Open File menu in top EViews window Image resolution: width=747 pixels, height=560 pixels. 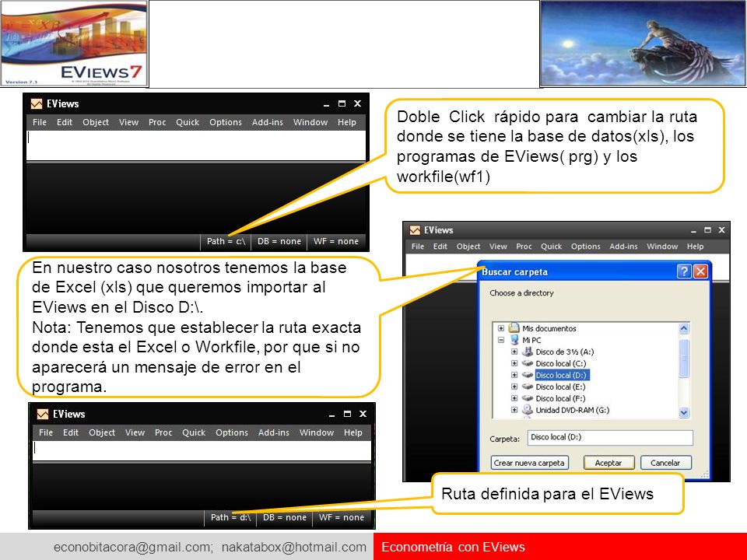[x=40, y=122]
